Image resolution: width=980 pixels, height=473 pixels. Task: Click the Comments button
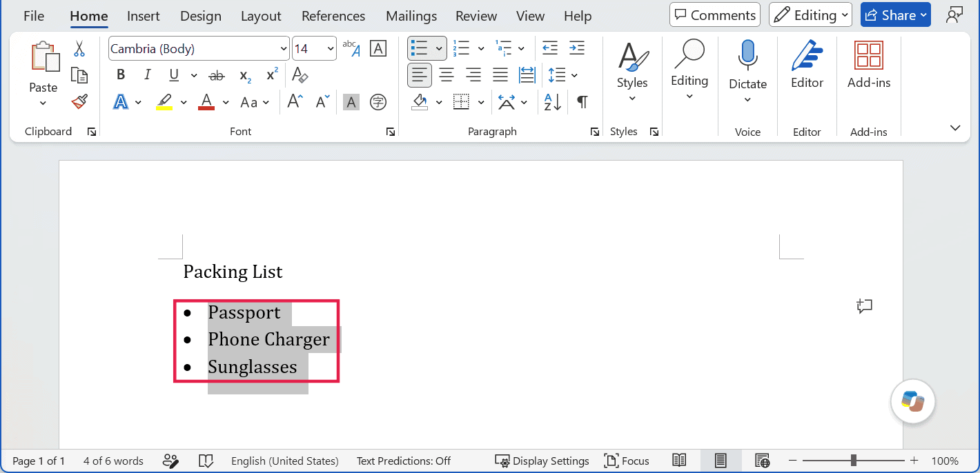[715, 14]
